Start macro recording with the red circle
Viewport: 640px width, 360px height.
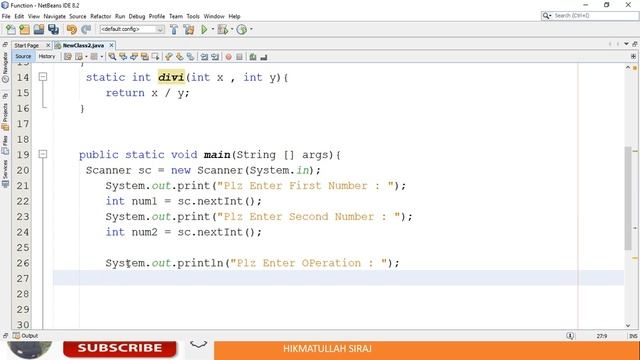(229, 57)
